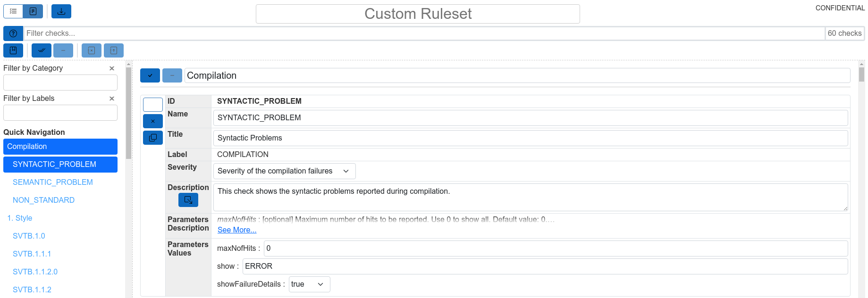Click the See More link in Parameters Description
The height and width of the screenshot is (298, 868).
(x=236, y=230)
